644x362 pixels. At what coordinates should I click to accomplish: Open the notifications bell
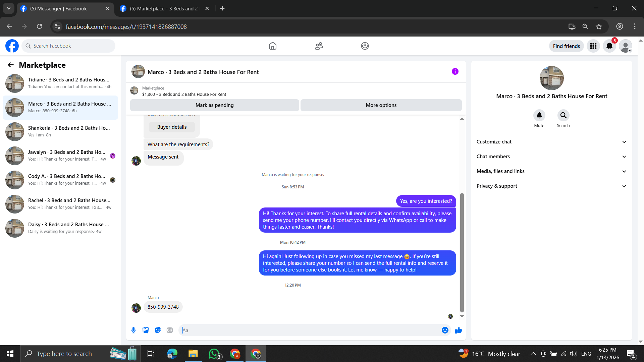tap(609, 46)
